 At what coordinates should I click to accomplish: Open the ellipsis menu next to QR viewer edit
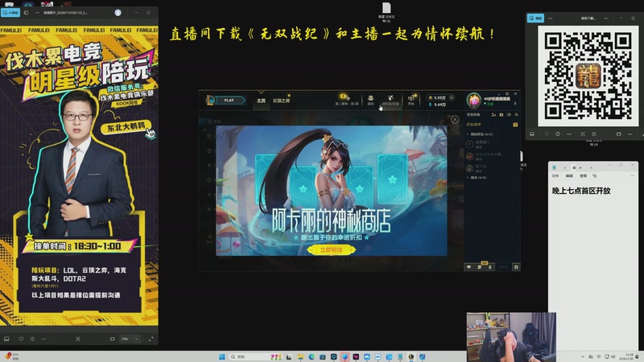pos(550,18)
